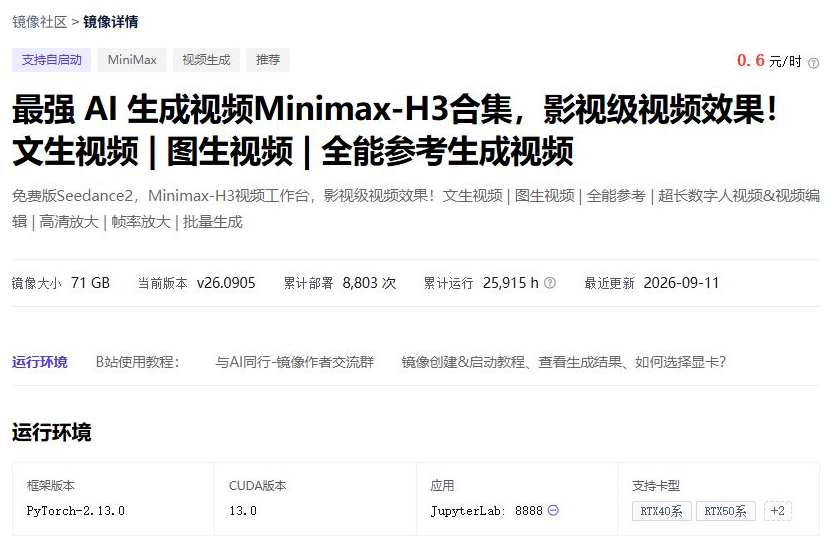Click the 13.0 CUDA version value

(243, 510)
